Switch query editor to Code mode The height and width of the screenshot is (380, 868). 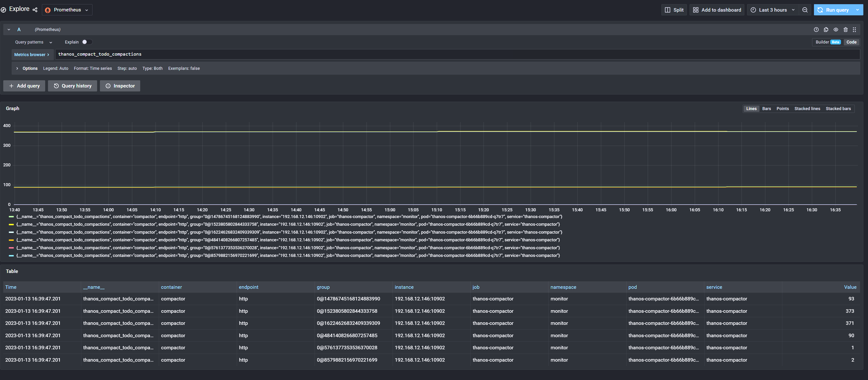851,42
